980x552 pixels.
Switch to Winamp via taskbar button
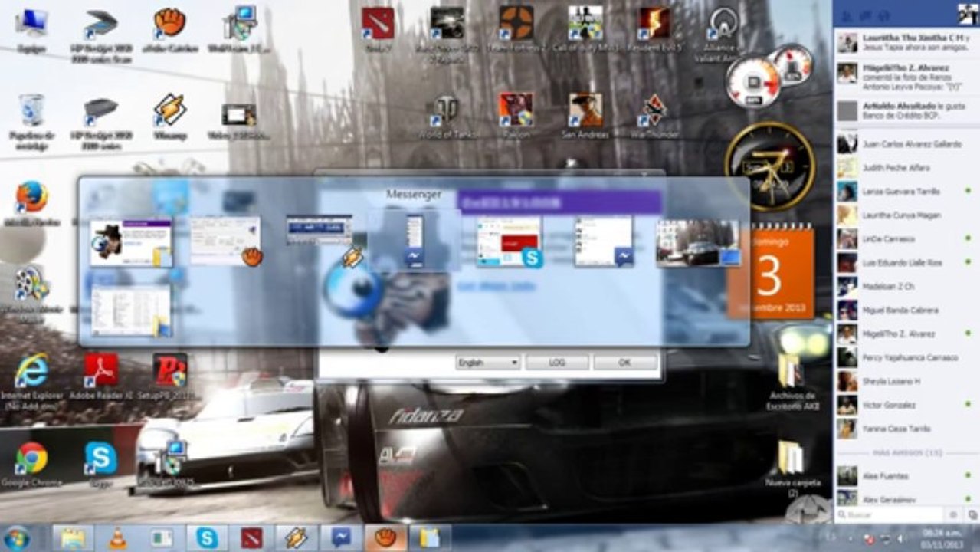click(296, 538)
